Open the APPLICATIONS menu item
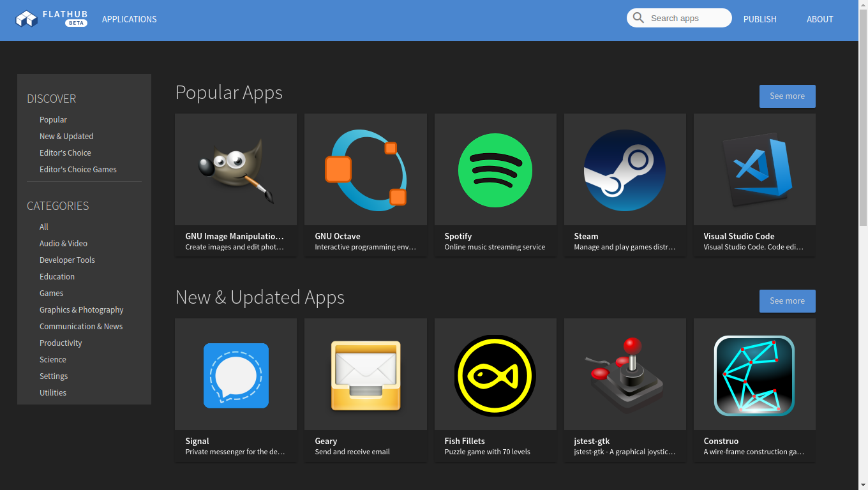The height and width of the screenshot is (490, 868). 130,19
